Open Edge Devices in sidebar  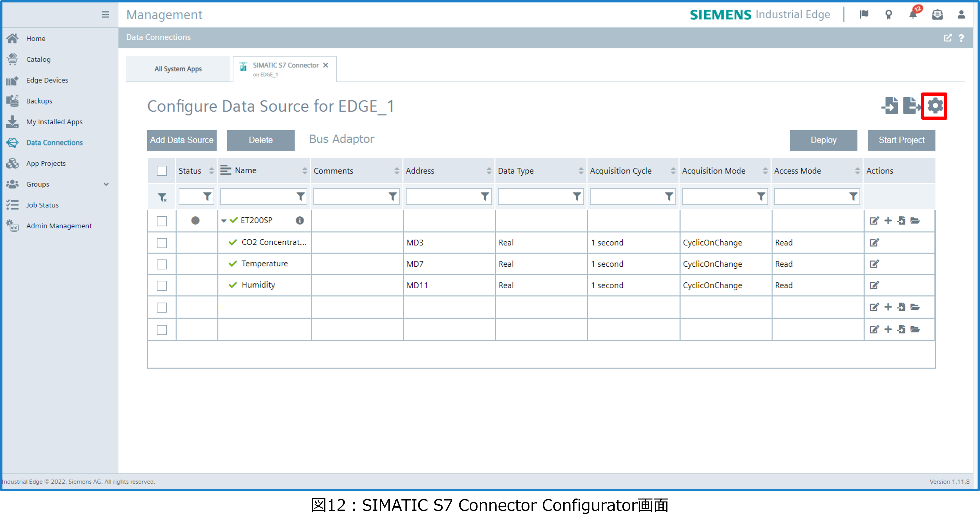tap(47, 80)
